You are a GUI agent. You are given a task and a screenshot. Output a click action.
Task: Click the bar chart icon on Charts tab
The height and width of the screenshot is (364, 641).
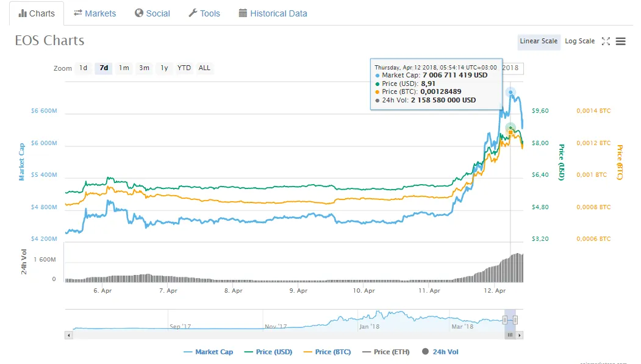coord(22,13)
